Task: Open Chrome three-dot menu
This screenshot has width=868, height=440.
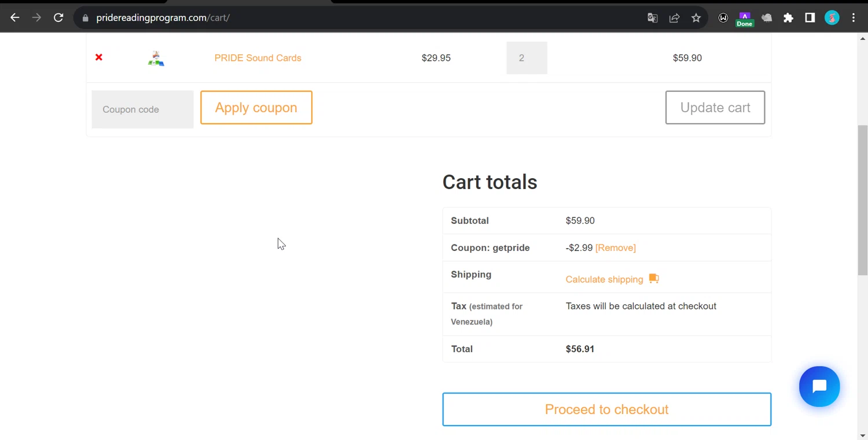Action: 854,18
